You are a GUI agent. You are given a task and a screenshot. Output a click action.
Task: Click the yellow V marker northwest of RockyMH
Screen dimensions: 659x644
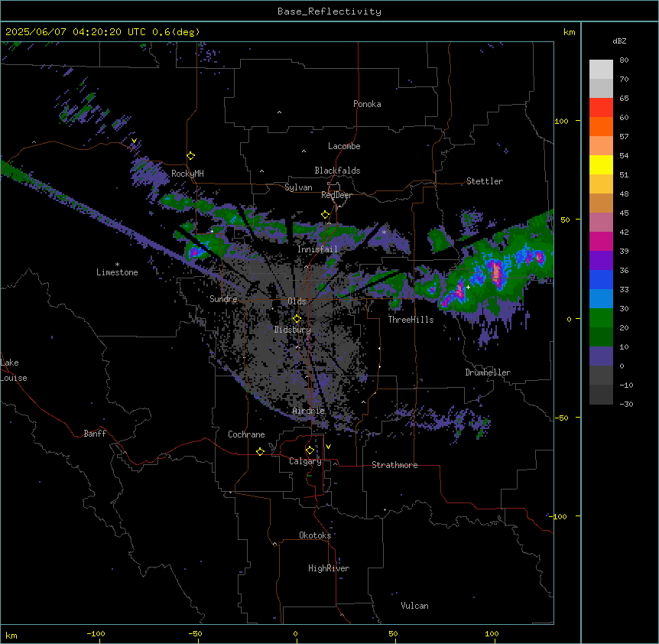134,141
